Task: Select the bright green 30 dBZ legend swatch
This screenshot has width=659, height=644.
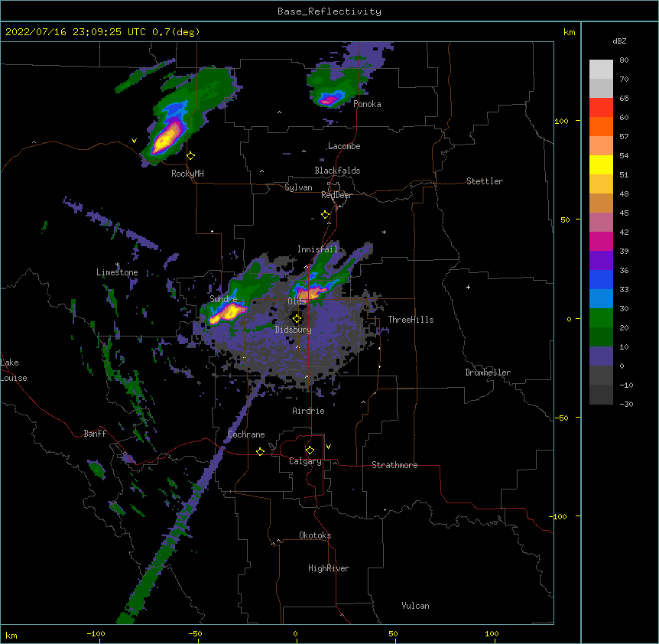Action: click(x=601, y=318)
